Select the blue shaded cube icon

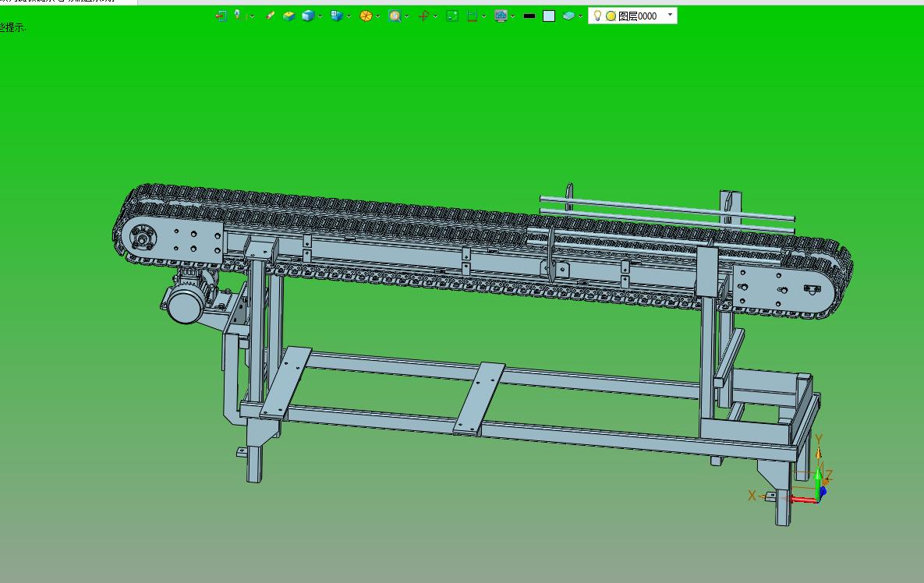coord(307,16)
